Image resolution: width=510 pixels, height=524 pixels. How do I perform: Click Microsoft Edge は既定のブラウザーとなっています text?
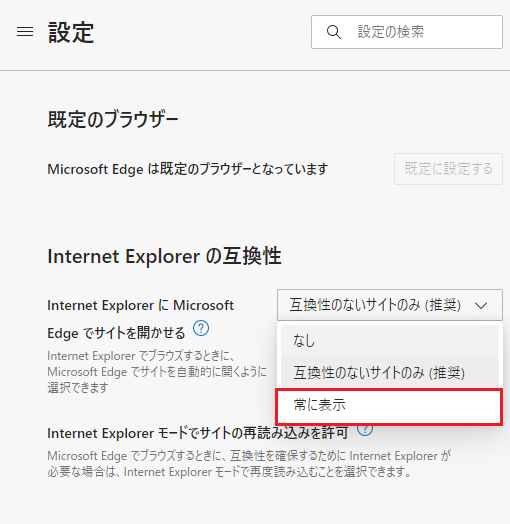[187, 169]
